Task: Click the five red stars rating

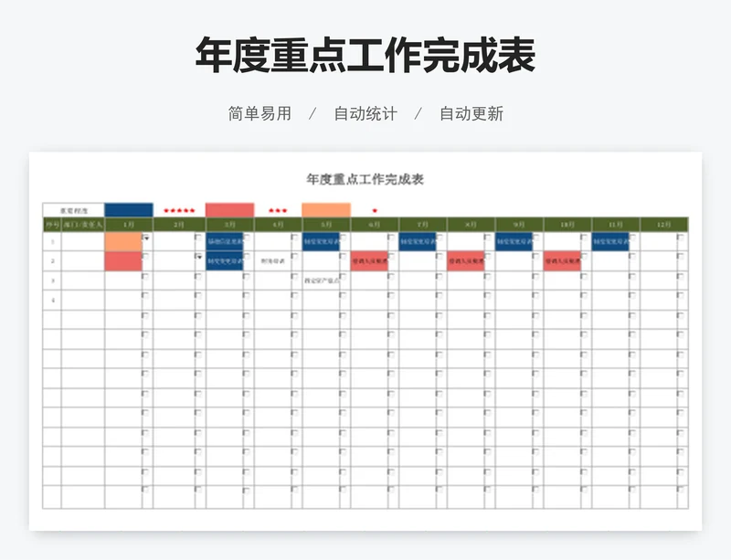Action: point(179,211)
